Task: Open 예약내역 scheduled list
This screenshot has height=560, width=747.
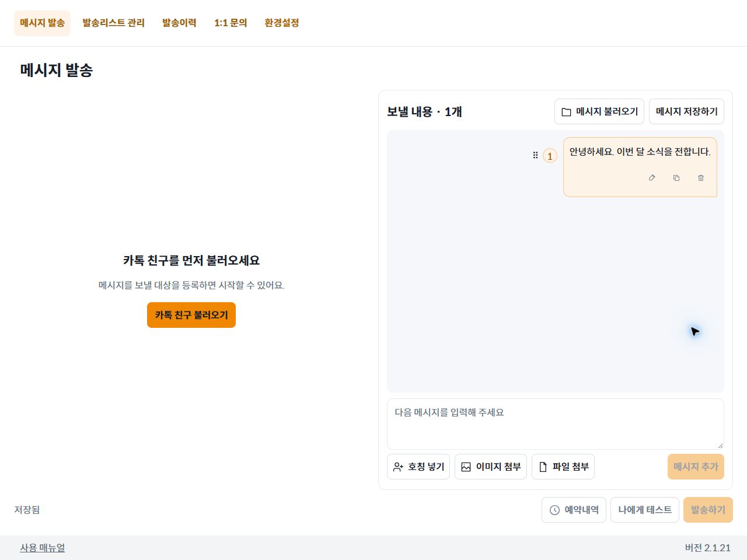Action: [574, 510]
